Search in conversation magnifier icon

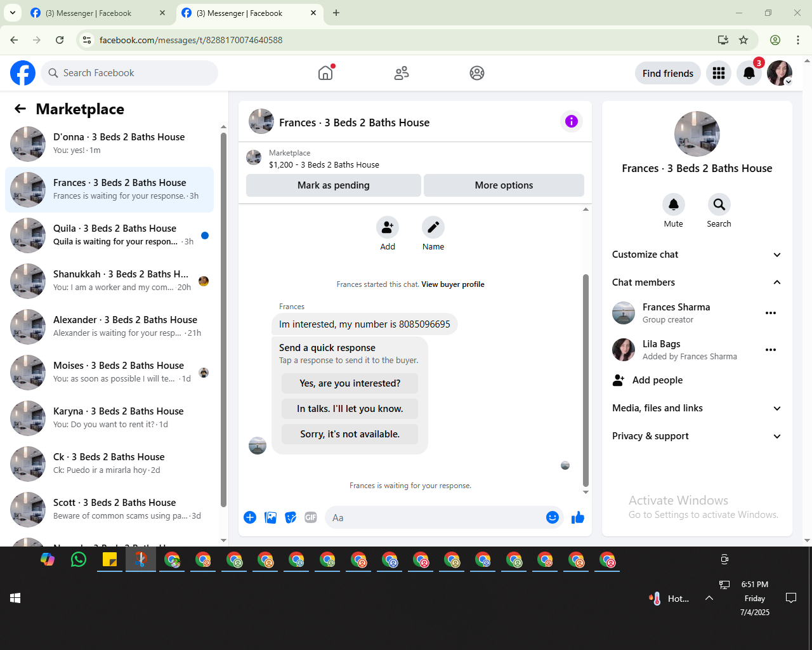(719, 204)
